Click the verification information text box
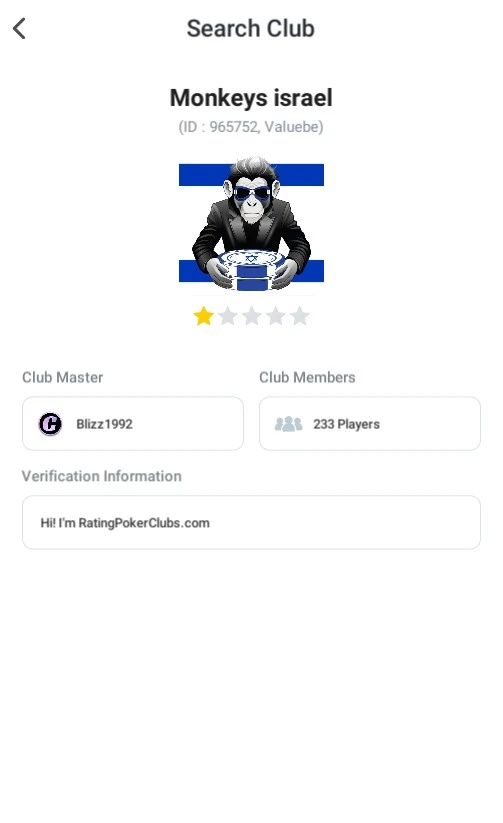The height and width of the screenshot is (823, 503). [x=251, y=522]
